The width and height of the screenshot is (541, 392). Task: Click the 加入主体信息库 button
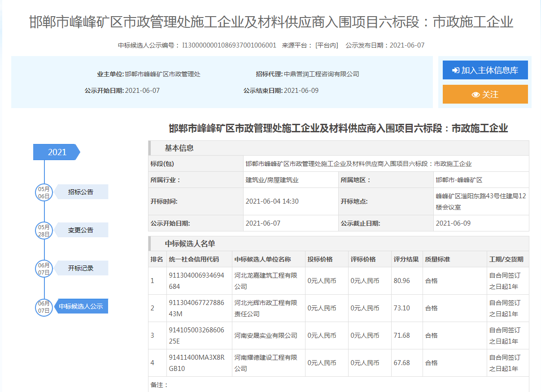(485, 70)
